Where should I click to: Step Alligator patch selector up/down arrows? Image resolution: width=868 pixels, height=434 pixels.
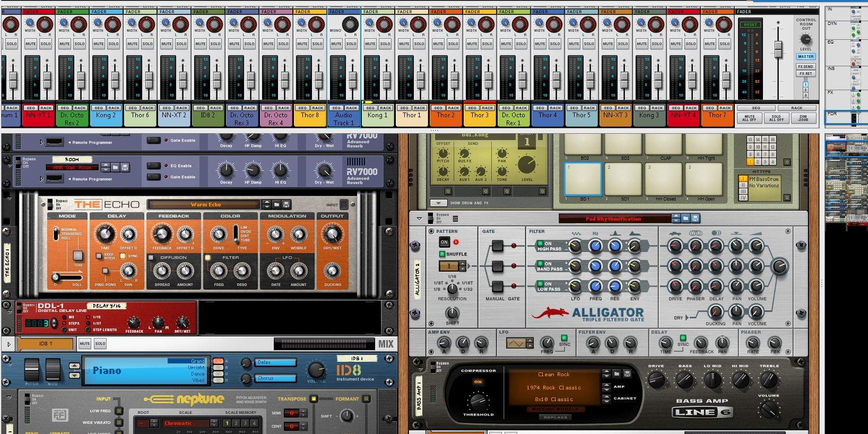(x=676, y=218)
